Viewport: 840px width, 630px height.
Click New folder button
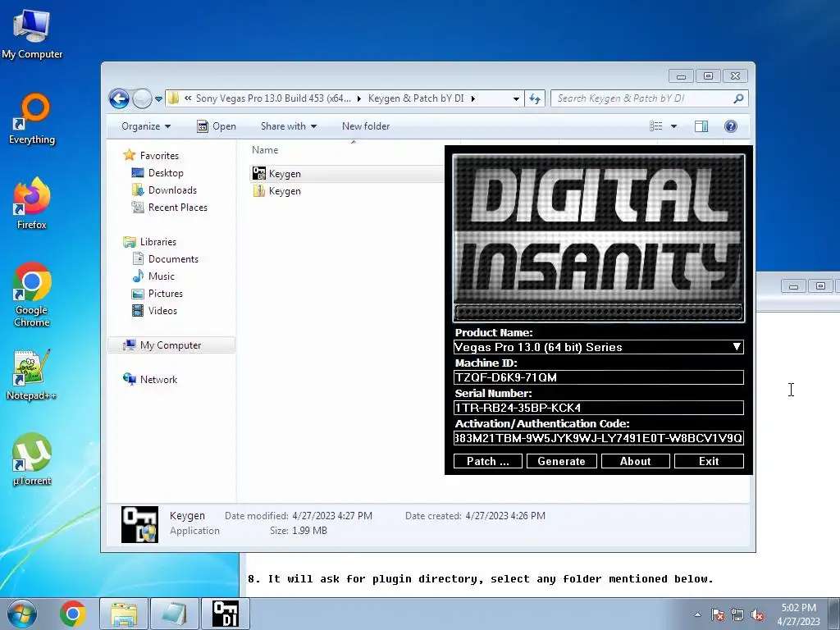(x=366, y=126)
